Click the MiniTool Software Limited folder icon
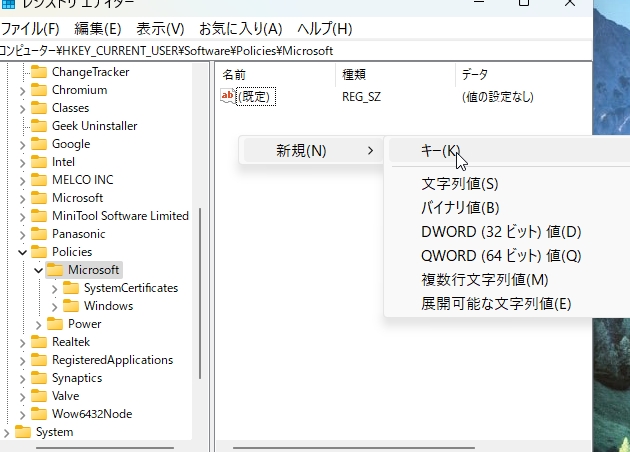The height and width of the screenshot is (452, 630). click(39, 216)
